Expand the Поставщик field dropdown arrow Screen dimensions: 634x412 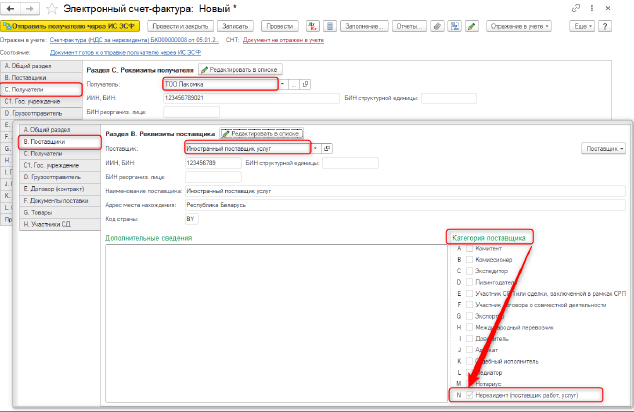pos(315,148)
